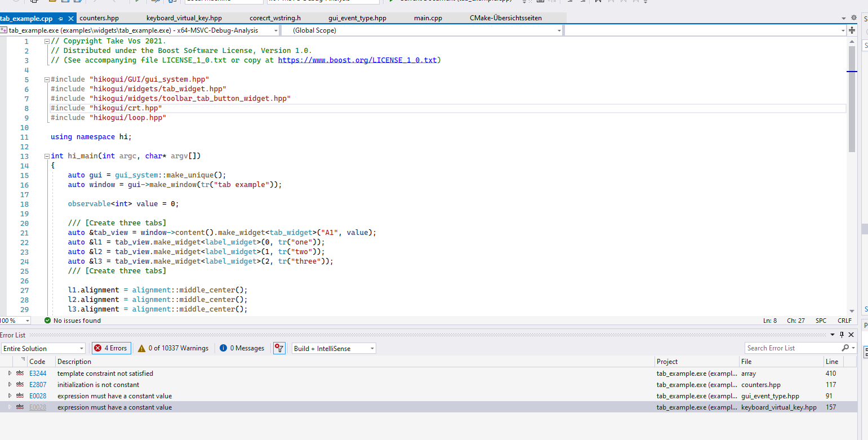Select the corecrt_wstring.h tab
The width and height of the screenshot is (868, 440).
(x=275, y=18)
